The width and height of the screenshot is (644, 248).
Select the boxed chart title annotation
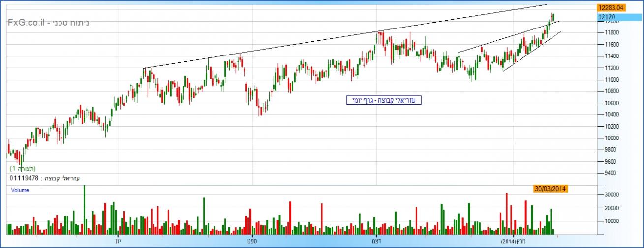384,100
